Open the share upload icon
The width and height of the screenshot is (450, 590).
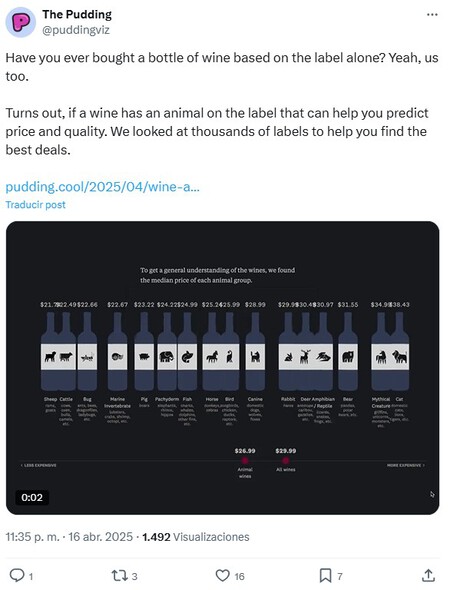tap(428, 575)
